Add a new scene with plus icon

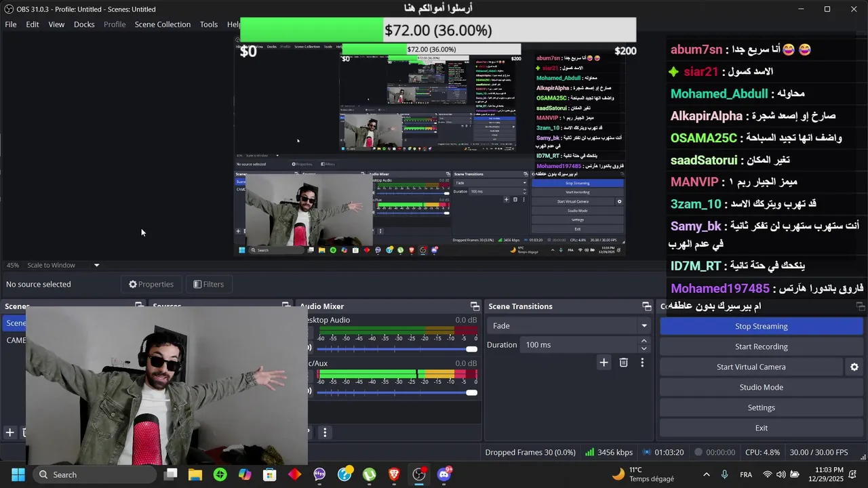point(9,432)
